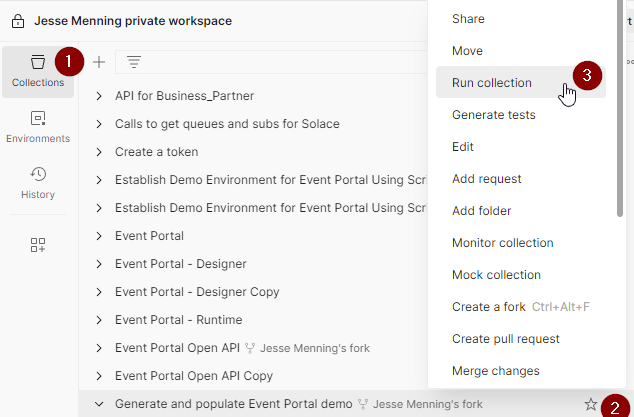This screenshot has height=417, width=634.
Task: Click the filter icon in collections search
Action: click(133, 62)
